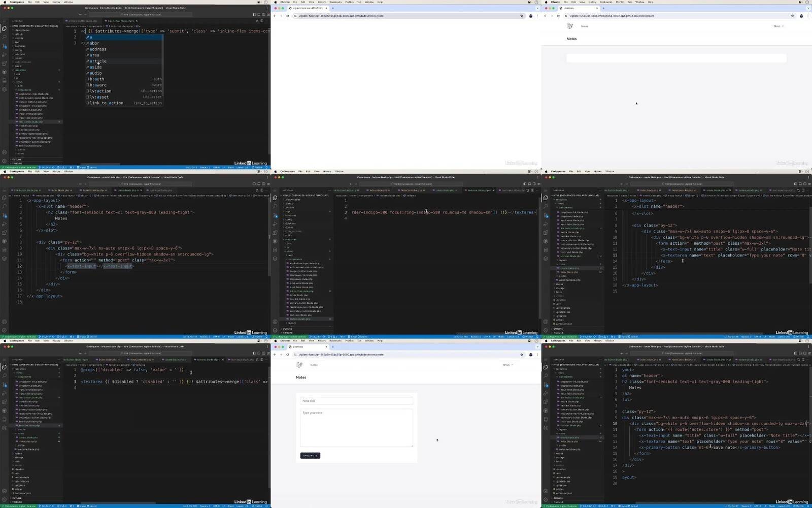Toggle primary sidebar in the top-left VS Code title bar
This screenshot has height=508, width=812.
pyautogui.click(x=254, y=14)
